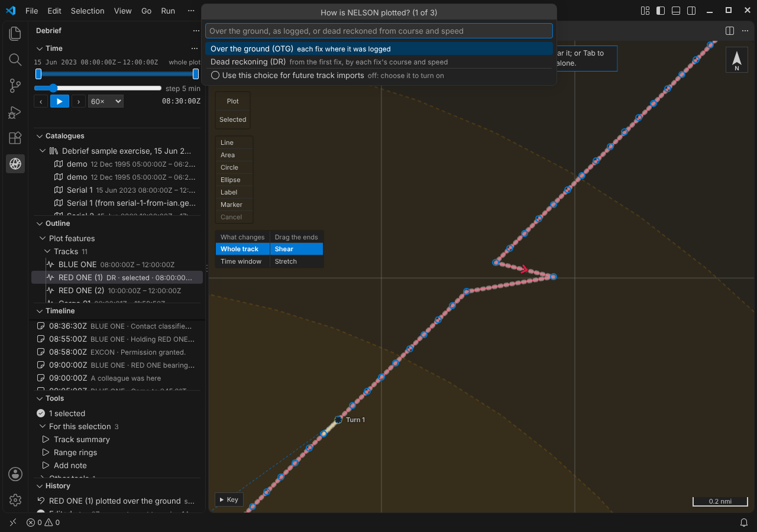Open the File menu
The image size is (757, 532).
point(31,11)
